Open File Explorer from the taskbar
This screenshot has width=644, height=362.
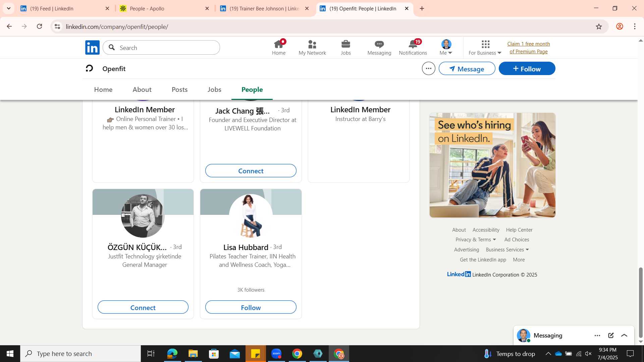[x=193, y=354]
